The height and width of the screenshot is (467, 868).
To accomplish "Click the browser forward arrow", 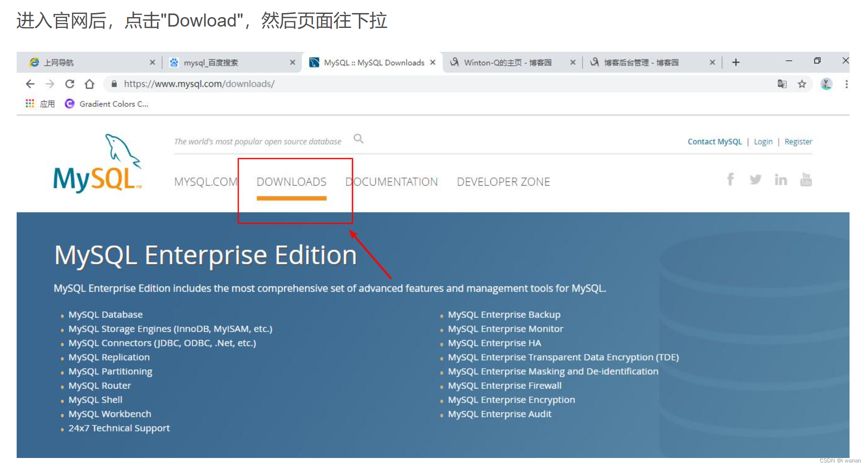I will point(50,84).
